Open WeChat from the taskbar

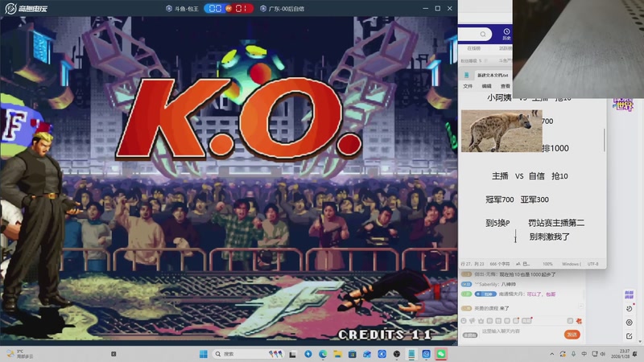(x=441, y=354)
